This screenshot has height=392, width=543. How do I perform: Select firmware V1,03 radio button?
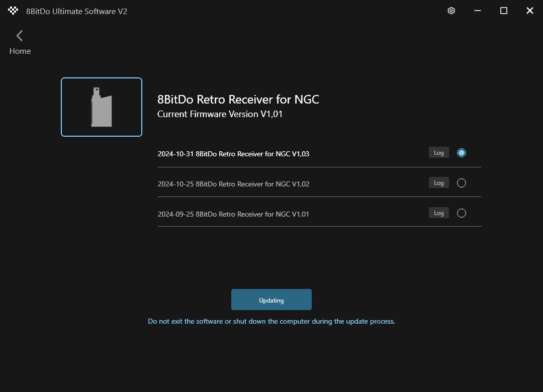pyautogui.click(x=461, y=153)
